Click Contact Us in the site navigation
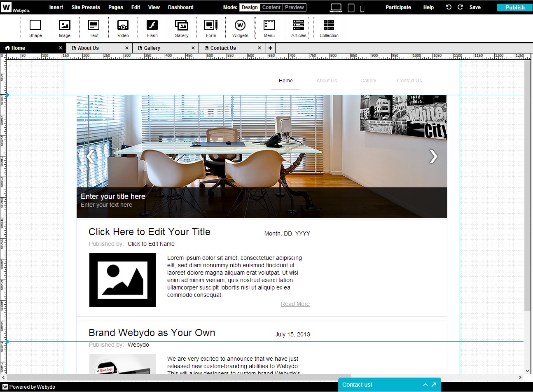The image size is (533, 392). (x=409, y=81)
